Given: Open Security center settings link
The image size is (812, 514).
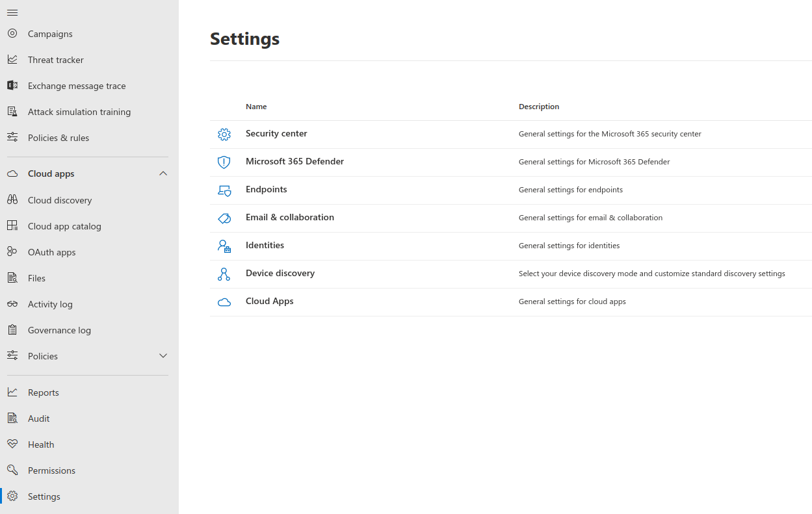Looking at the screenshot, I should pyautogui.click(x=276, y=133).
